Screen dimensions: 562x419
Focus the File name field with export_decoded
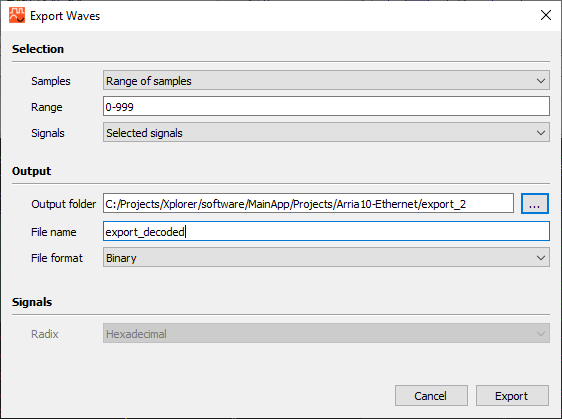pyautogui.click(x=326, y=231)
